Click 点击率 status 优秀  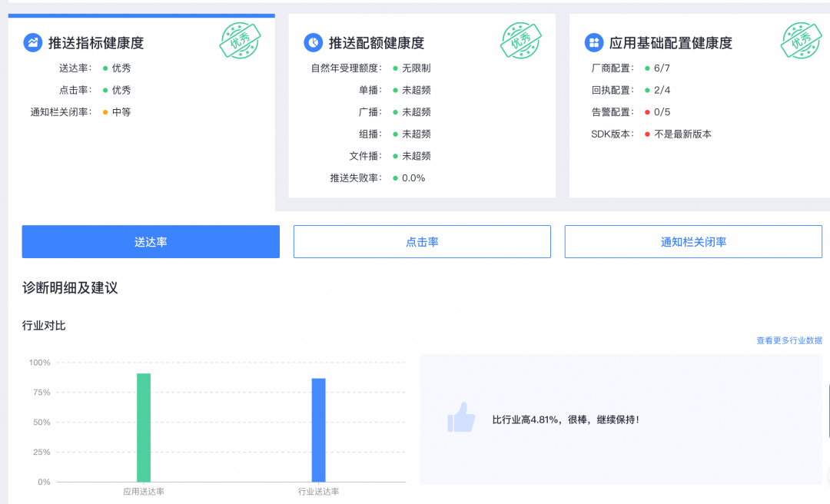point(121,90)
